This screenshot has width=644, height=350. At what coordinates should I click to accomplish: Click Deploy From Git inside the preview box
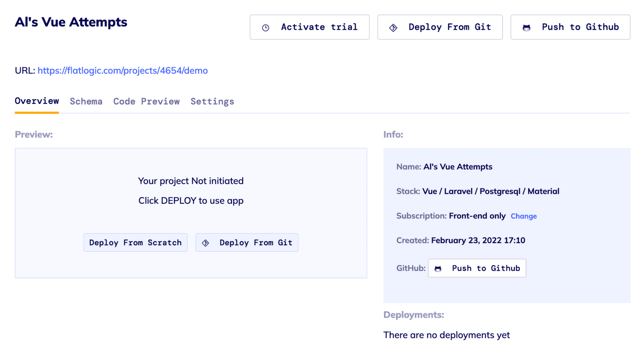point(247,242)
